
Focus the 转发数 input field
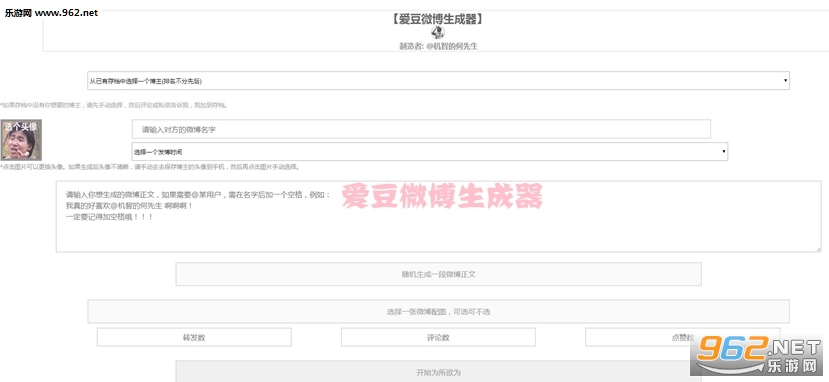click(x=194, y=338)
